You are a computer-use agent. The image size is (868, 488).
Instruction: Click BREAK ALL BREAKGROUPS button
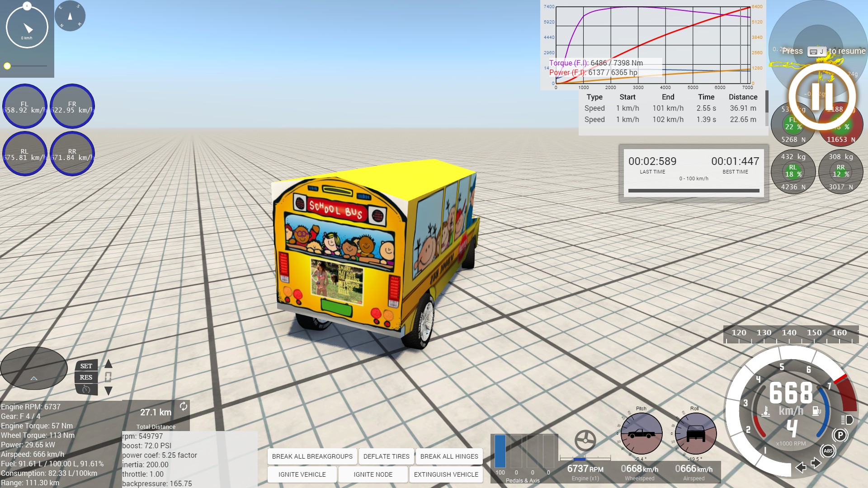(312, 456)
